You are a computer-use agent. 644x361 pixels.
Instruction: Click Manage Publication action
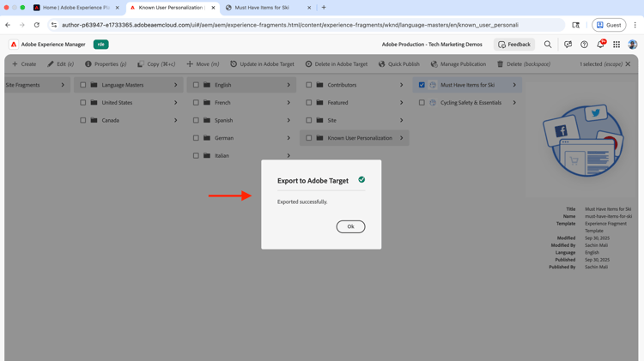[x=459, y=64]
